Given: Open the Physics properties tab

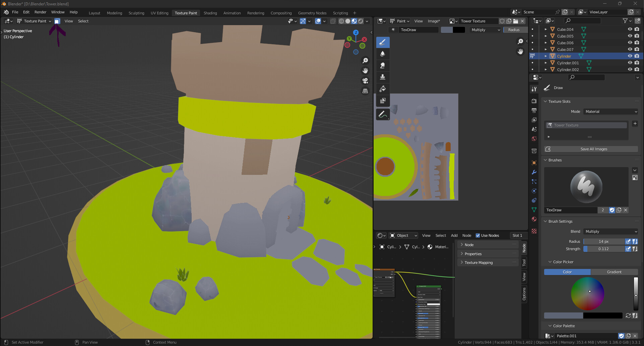Looking at the screenshot, I should (x=534, y=191).
